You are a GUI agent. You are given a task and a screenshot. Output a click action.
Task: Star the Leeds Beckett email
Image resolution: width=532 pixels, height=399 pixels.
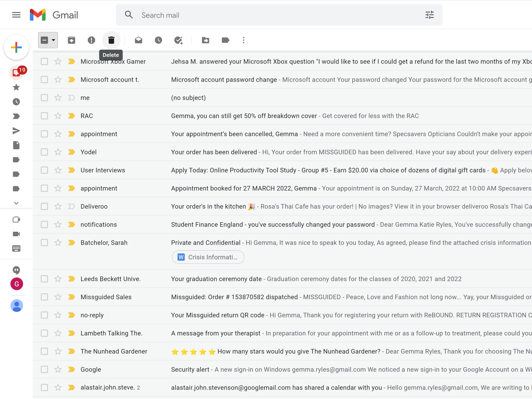[x=58, y=279]
